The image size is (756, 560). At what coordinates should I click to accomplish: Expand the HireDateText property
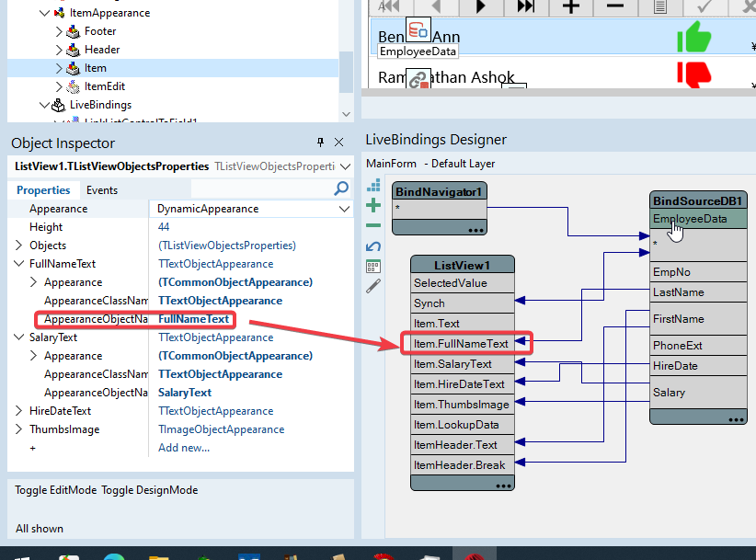(18, 411)
